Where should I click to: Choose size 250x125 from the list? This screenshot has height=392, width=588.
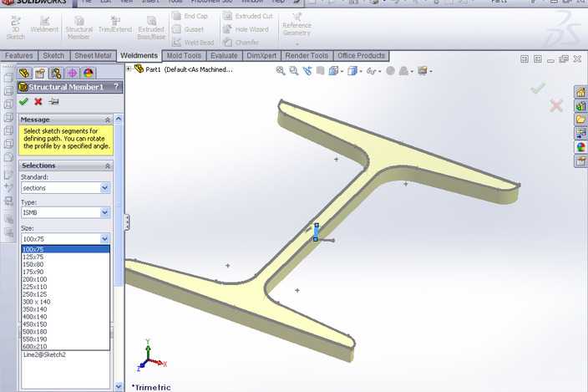click(66, 294)
